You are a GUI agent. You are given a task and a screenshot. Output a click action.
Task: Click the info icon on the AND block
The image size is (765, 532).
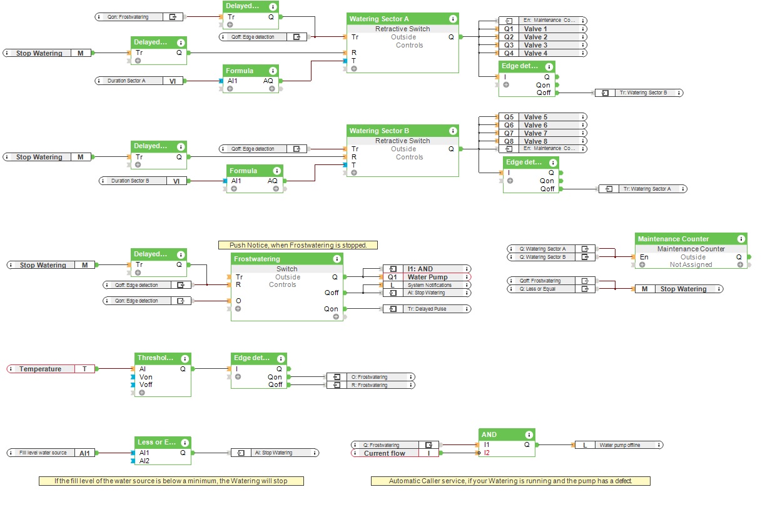pyautogui.click(x=529, y=434)
